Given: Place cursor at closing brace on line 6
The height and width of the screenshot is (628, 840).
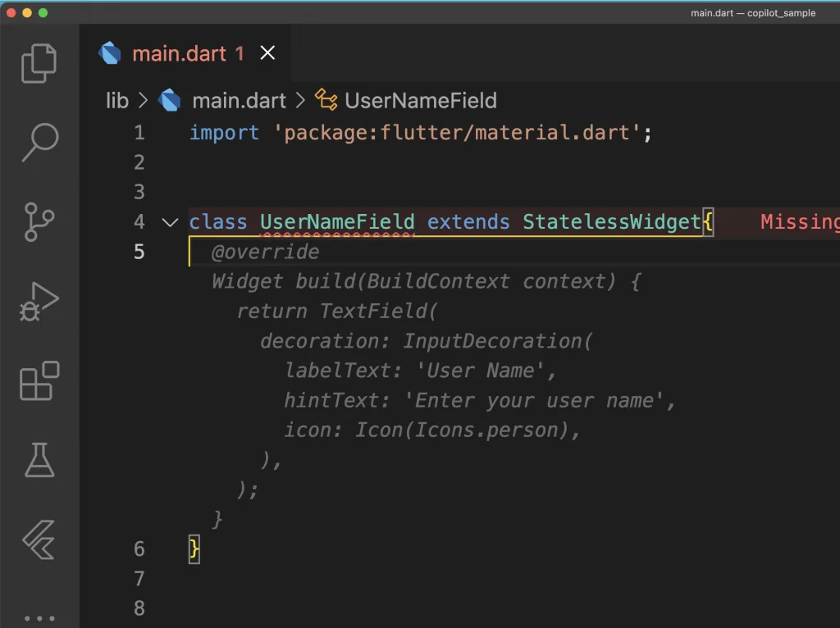Looking at the screenshot, I should [194, 548].
